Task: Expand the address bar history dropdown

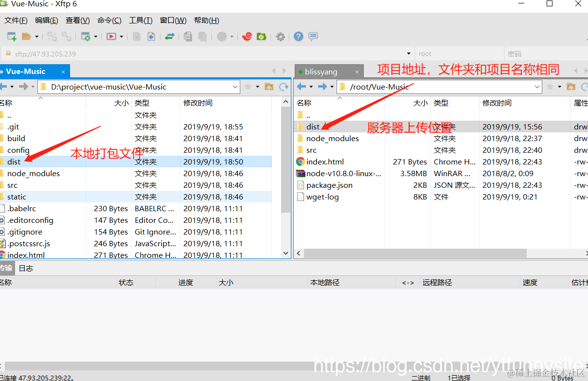Action: [409, 54]
